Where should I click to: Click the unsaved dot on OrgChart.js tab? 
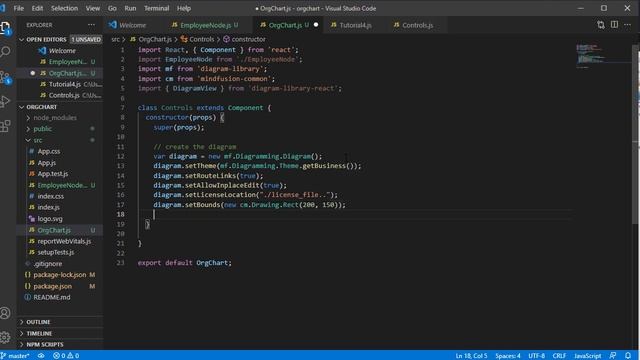316,25
